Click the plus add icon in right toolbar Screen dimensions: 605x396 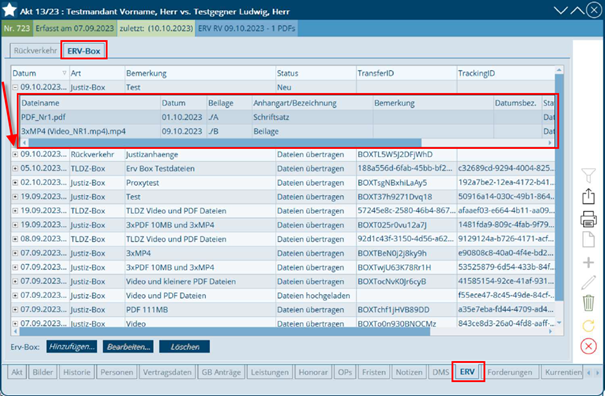tap(588, 263)
